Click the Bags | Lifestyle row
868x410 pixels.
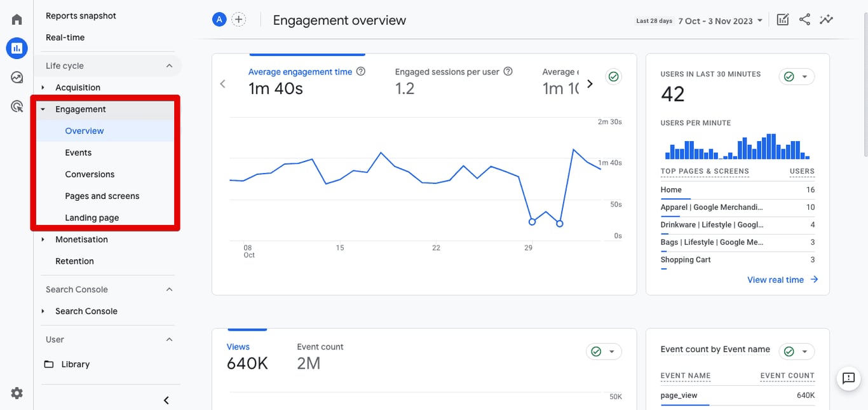point(738,242)
